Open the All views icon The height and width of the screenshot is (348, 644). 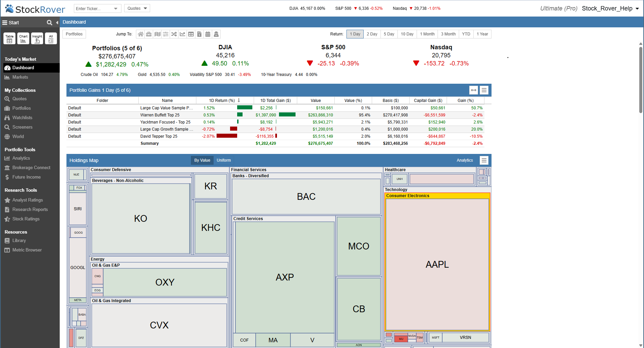point(51,38)
